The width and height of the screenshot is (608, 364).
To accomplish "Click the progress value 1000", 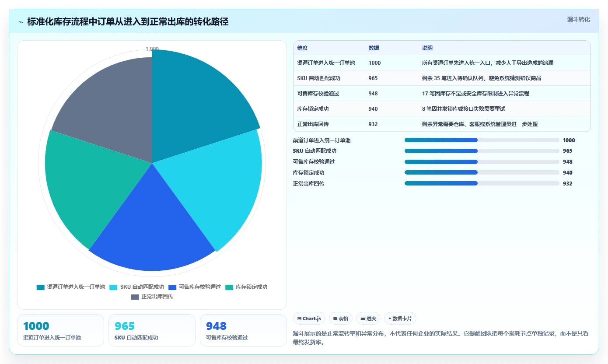I will pyautogui.click(x=569, y=140).
